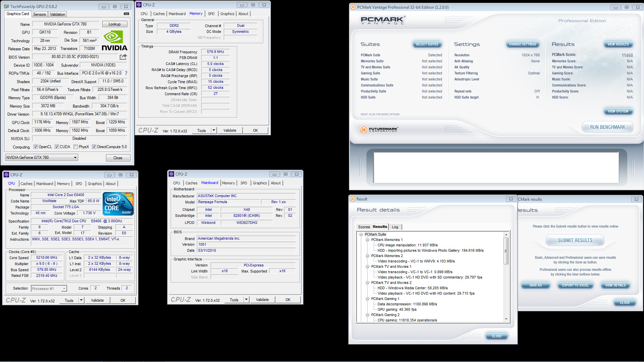Click the Rampage Formula model field
644x362 pixels.
(x=228, y=202)
